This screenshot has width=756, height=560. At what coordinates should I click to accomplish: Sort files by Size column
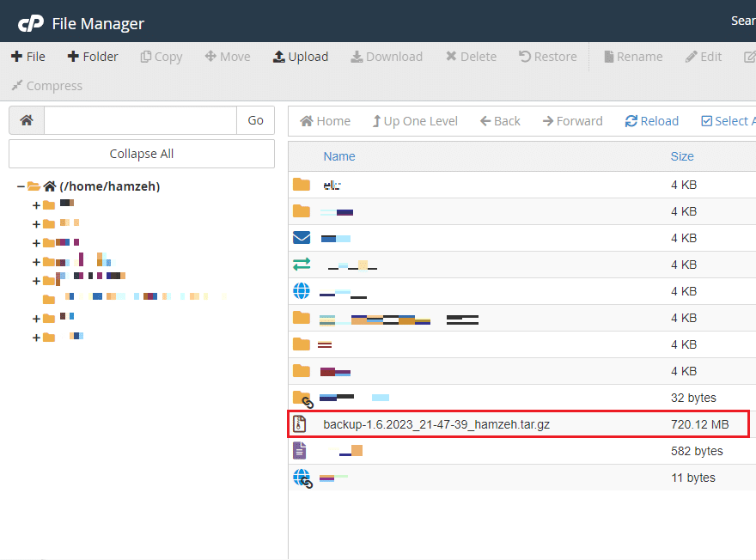click(x=682, y=156)
